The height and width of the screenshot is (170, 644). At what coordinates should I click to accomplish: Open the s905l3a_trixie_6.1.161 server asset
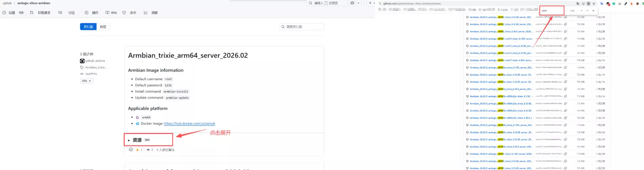click(x=501, y=67)
